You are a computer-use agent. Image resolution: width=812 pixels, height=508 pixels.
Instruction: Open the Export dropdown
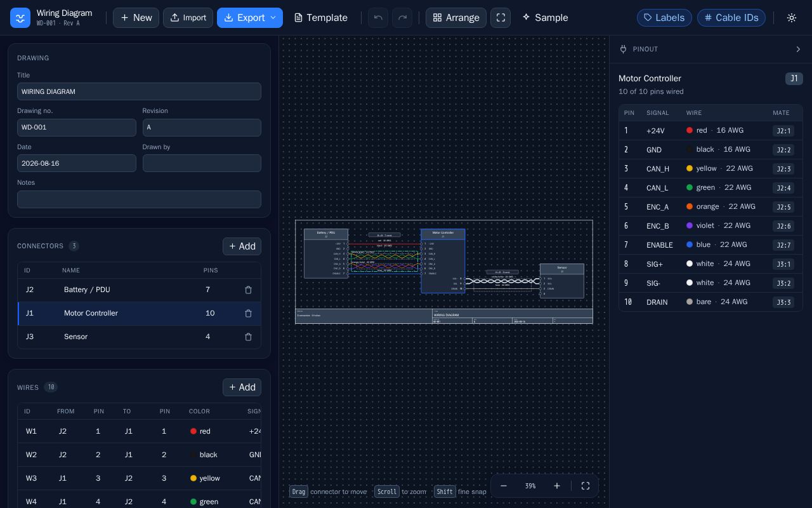[x=250, y=18]
